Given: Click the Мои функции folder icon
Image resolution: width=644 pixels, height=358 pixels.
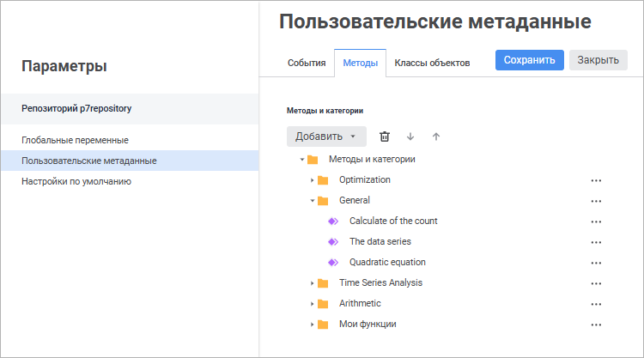Looking at the screenshot, I should 323,325.
